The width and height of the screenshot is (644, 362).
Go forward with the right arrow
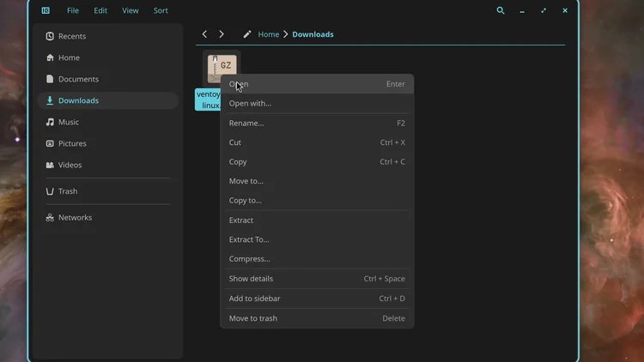(x=222, y=34)
